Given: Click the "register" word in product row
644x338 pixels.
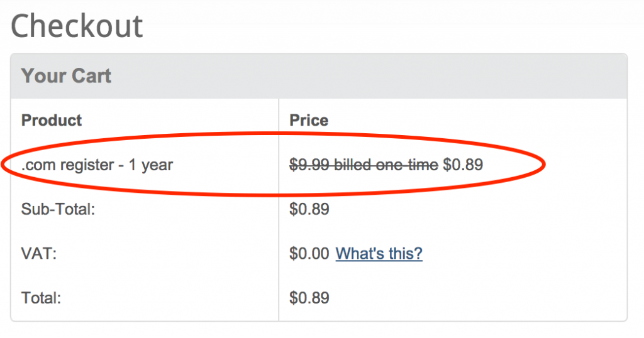Looking at the screenshot, I should pos(87,166).
